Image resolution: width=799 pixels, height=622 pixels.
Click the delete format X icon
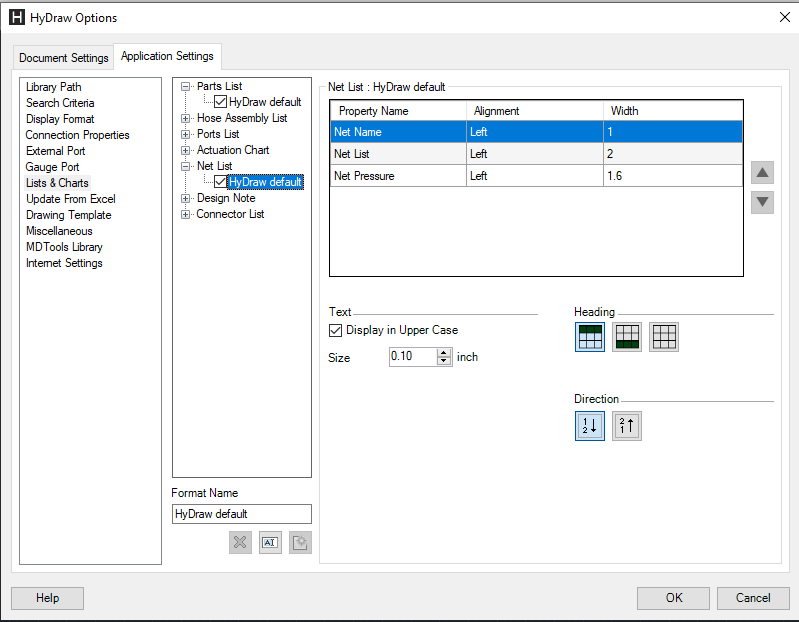click(240, 543)
